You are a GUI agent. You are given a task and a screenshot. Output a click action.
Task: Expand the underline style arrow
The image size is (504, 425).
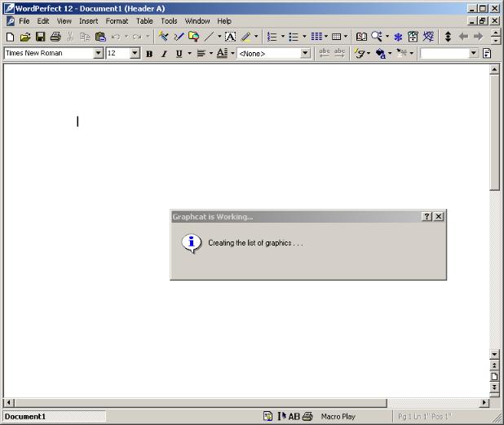(190, 53)
